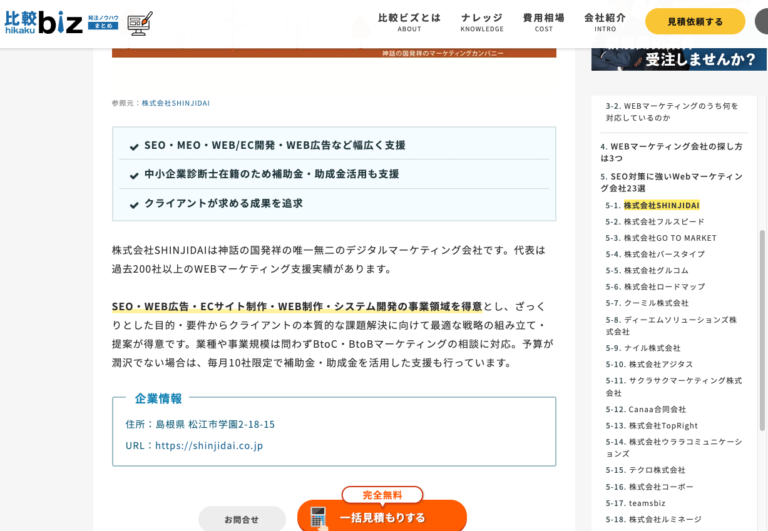Open the https://shinjidai.co.jp URL link
The image size is (768, 531).
click(209, 445)
